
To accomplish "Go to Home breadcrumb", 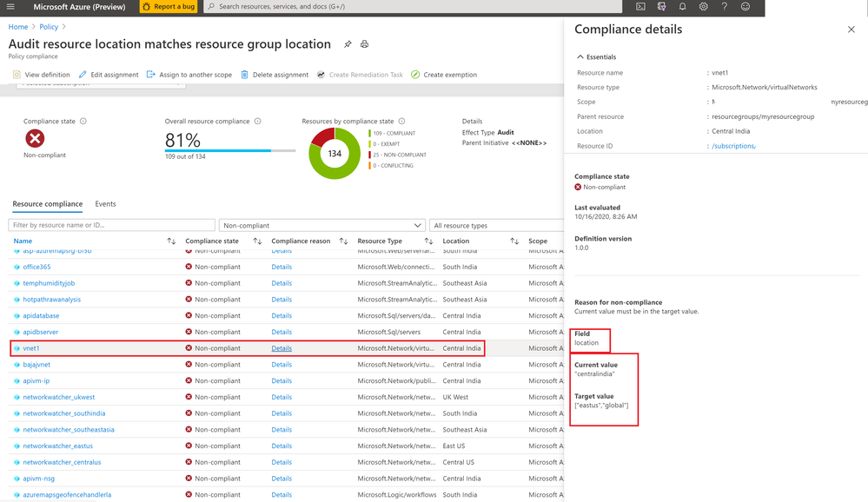I will 17,27.
